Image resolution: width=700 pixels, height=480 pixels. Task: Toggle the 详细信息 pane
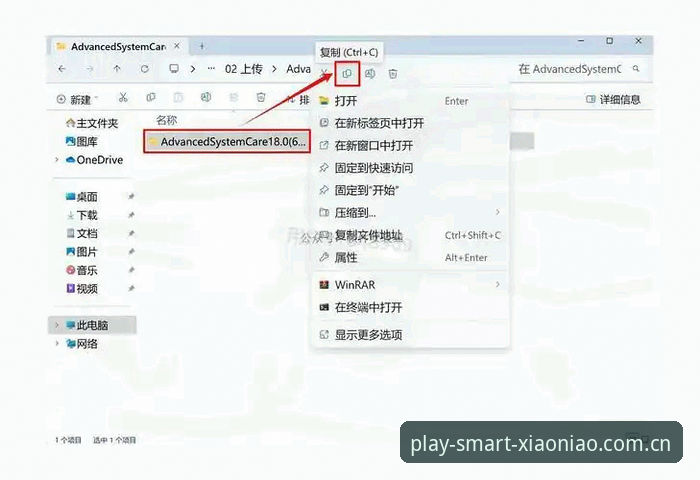(613, 99)
